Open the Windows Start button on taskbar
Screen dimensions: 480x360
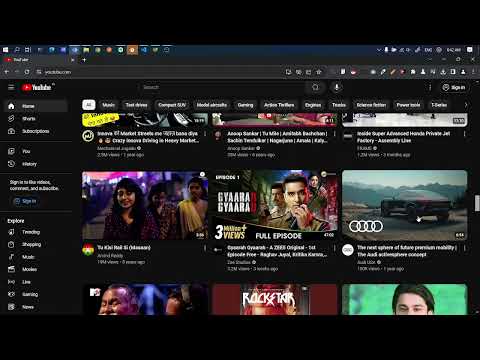pos(6,50)
